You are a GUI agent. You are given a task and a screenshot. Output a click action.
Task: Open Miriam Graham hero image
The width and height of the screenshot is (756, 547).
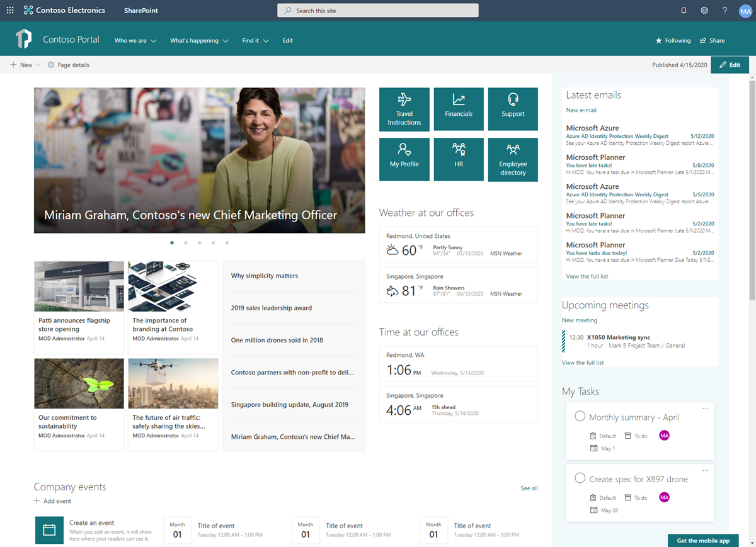[x=200, y=161]
